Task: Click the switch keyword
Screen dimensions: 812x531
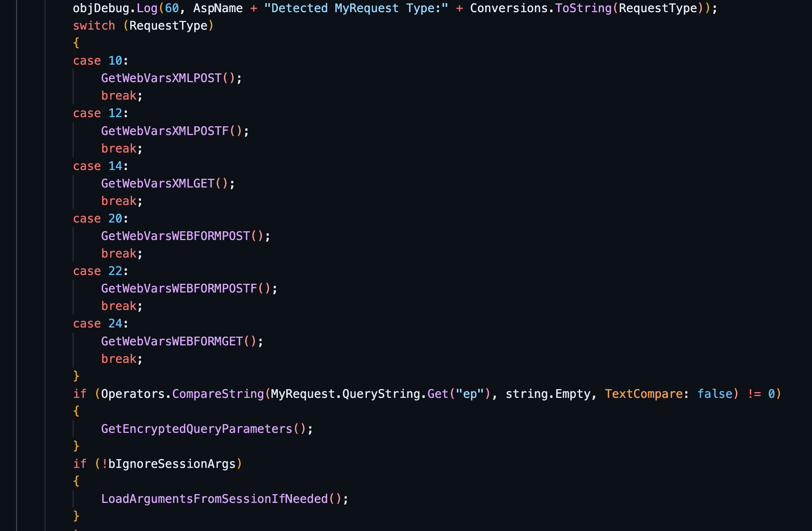Action: [x=94, y=26]
